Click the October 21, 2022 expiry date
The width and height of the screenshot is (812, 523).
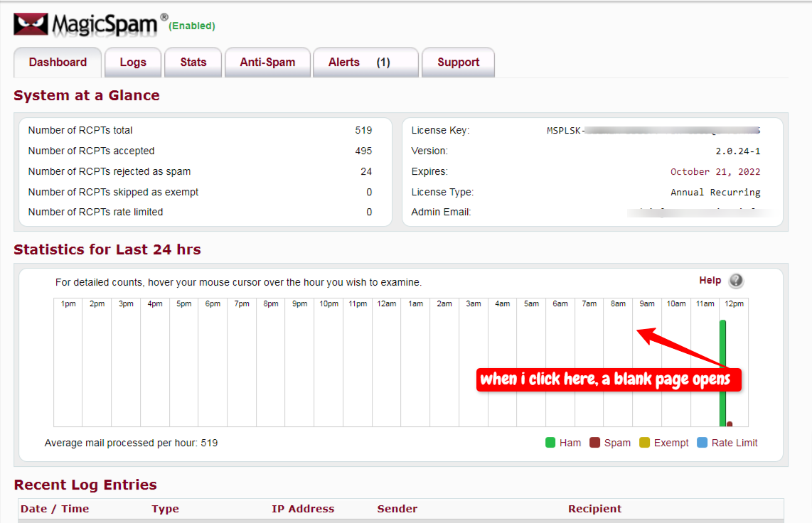click(715, 172)
